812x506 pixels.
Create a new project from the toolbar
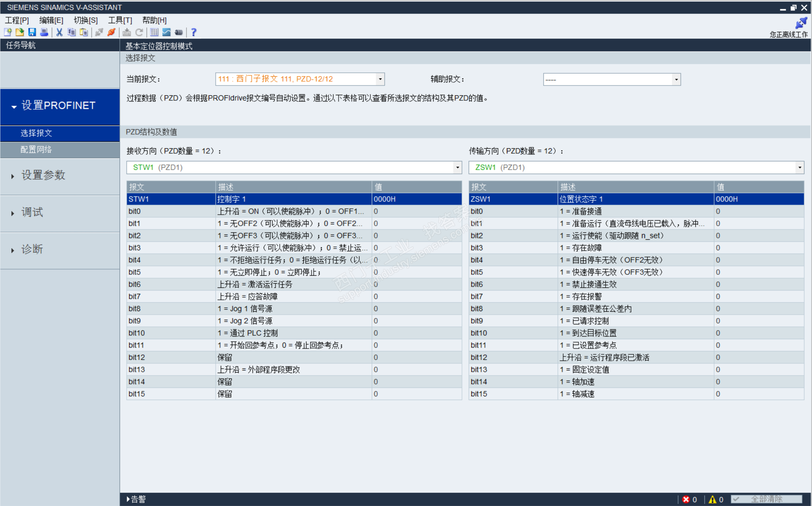pos(8,32)
